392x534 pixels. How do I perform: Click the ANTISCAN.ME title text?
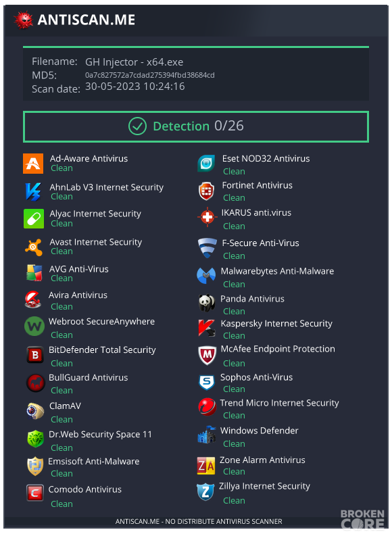point(87,20)
